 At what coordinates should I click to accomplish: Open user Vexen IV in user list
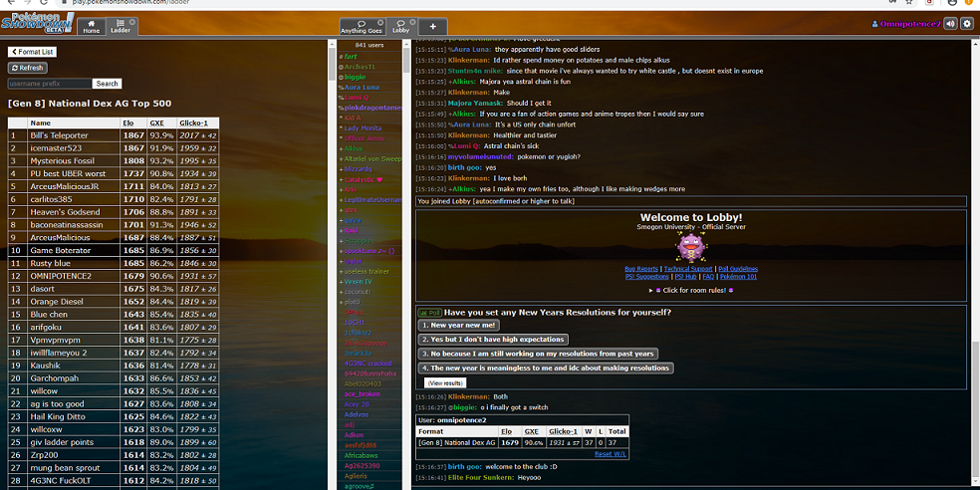[358, 281]
